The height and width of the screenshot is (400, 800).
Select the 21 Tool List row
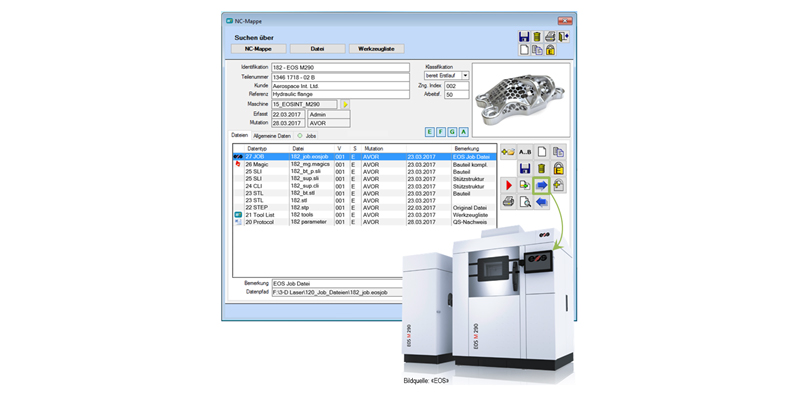click(x=364, y=215)
